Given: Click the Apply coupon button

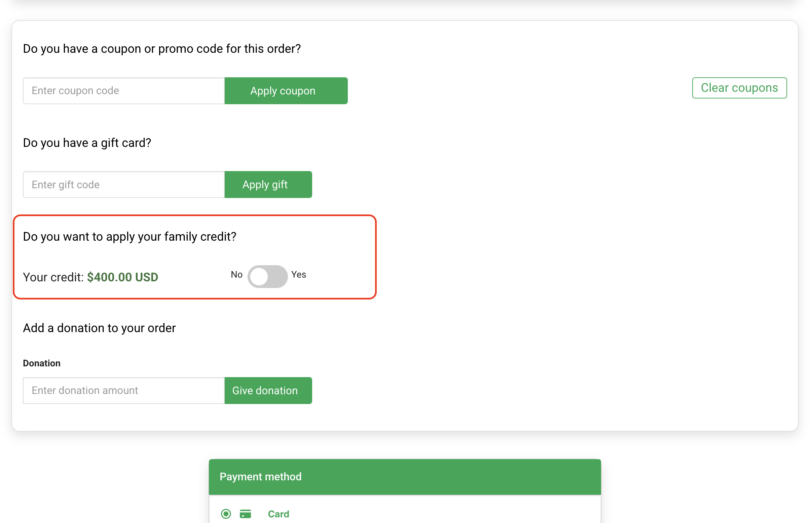Looking at the screenshot, I should click(286, 91).
